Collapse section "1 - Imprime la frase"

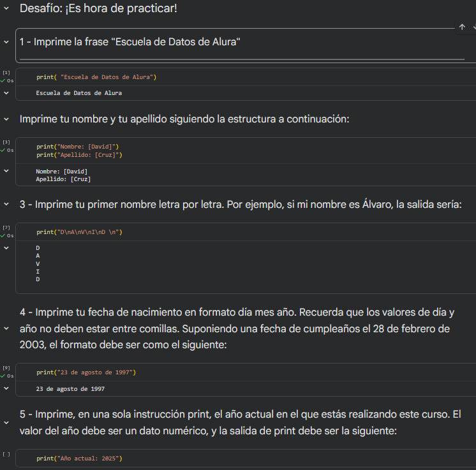6,42
